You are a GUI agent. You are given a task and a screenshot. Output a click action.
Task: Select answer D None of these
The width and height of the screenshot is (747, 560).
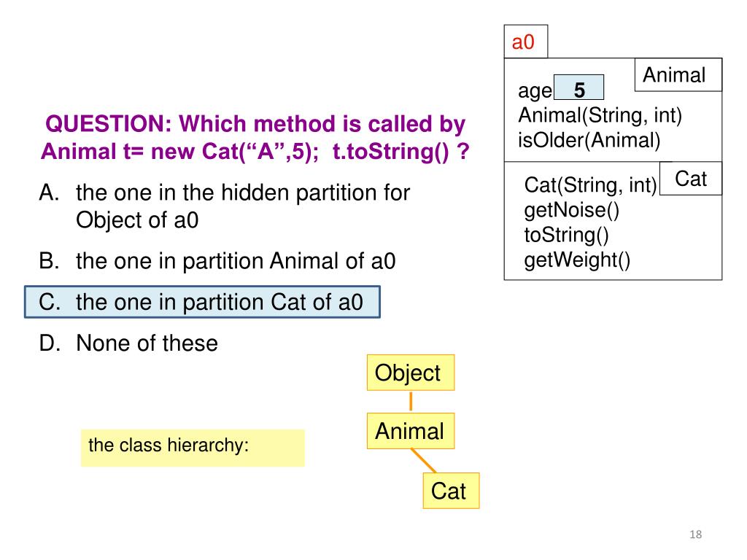[128, 343]
